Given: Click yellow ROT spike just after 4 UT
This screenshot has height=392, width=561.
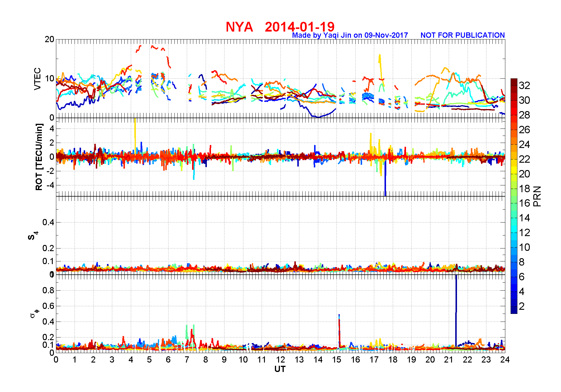Looking at the screenshot, I should pos(135,136).
